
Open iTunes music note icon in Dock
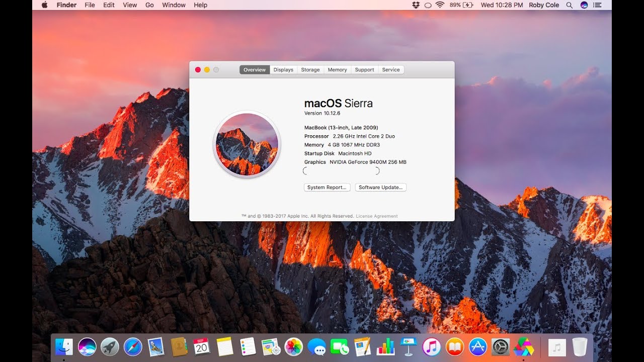(x=432, y=346)
